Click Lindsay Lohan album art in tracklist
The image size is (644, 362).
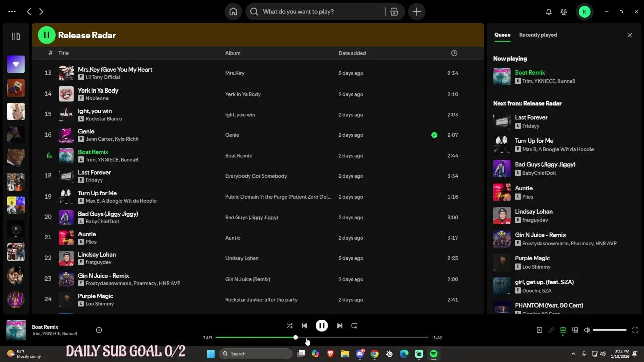(66, 258)
